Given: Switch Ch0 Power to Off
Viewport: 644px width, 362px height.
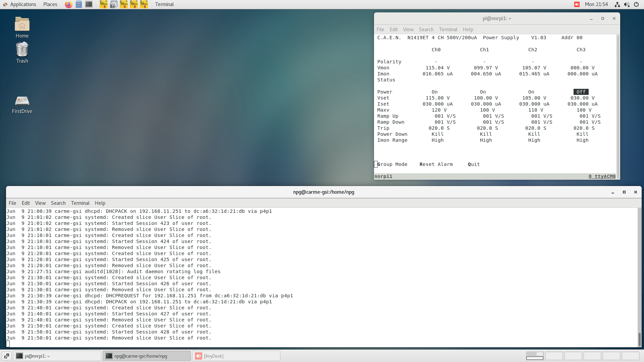Looking at the screenshot, I should click(434, 92).
